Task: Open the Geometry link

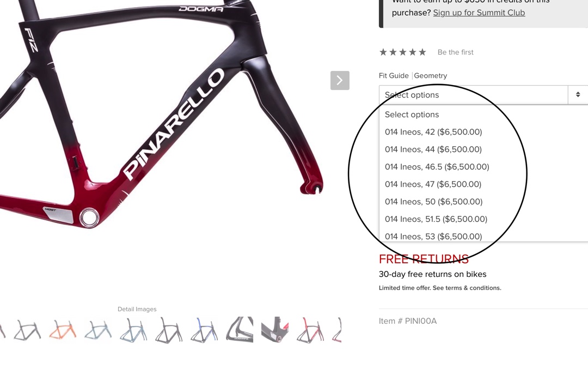Action: coord(431,75)
